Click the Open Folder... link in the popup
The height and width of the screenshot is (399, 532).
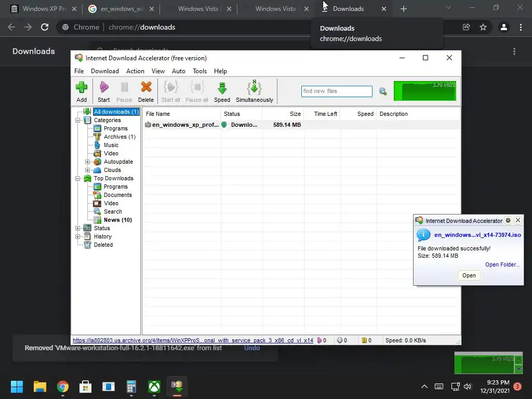pos(502,264)
